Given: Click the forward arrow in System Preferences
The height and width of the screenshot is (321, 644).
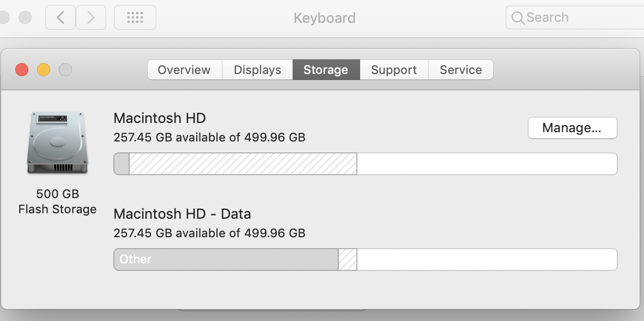Looking at the screenshot, I should [91, 17].
